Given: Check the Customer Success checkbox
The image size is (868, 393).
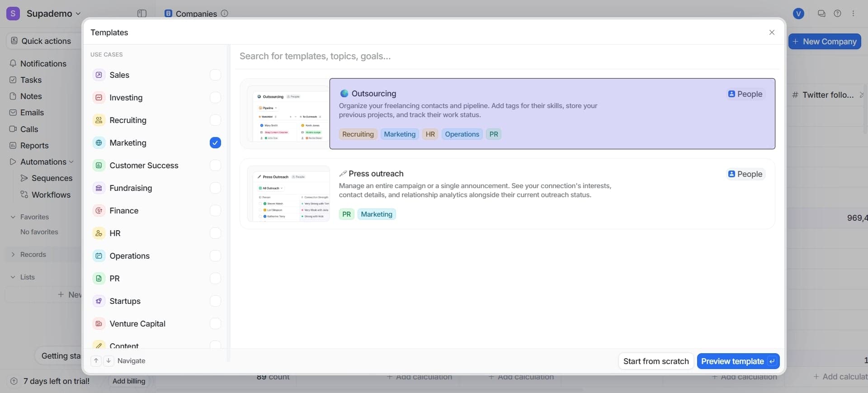Looking at the screenshot, I should click(x=215, y=166).
